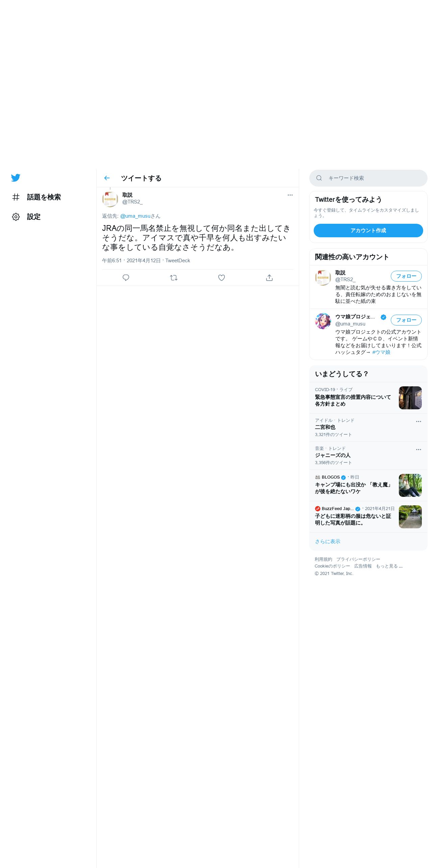Go back using the arrow icon
434x868 pixels.
point(107,178)
